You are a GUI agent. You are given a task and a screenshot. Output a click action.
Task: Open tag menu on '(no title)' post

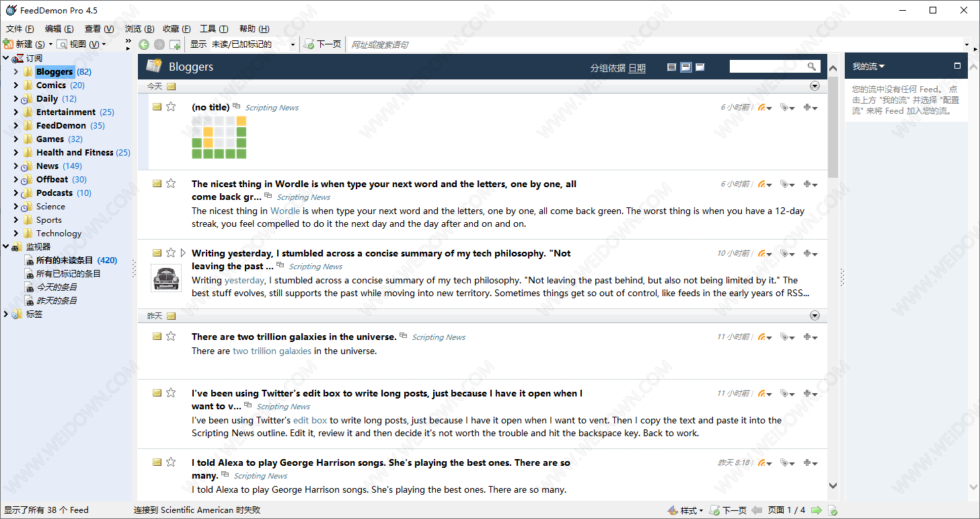(x=787, y=108)
